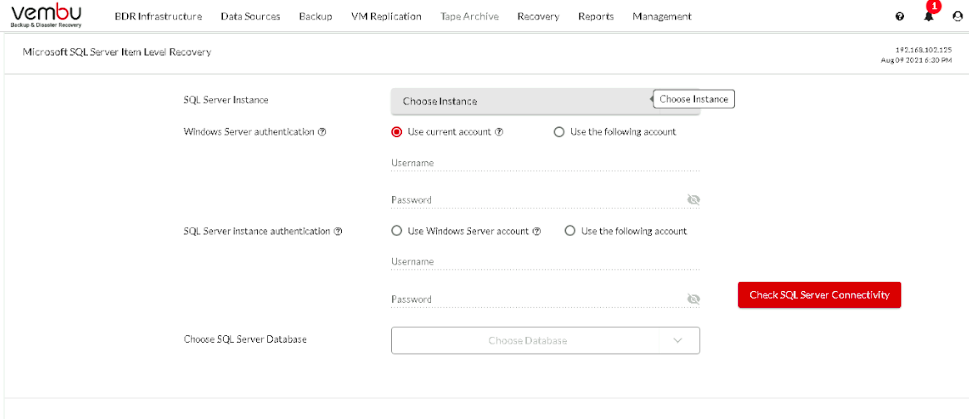Click Check SQL Server Connectivity button
The image size is (969, 419).
click(x=819, y=295)
